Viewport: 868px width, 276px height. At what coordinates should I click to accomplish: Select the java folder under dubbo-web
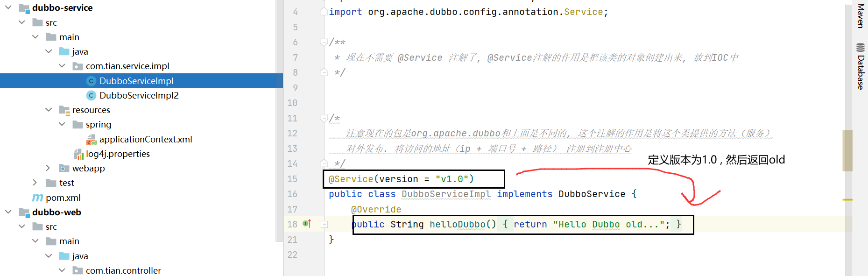pos(80,256)
